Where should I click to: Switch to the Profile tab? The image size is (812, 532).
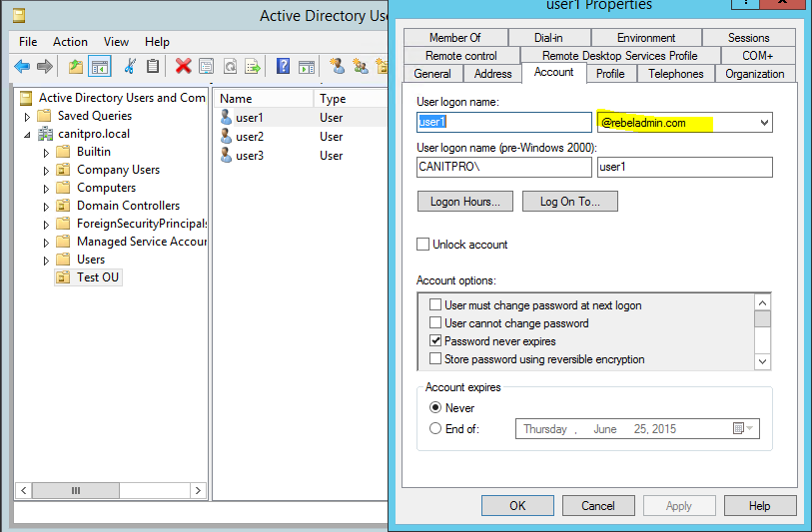click(x=610, y=74)
